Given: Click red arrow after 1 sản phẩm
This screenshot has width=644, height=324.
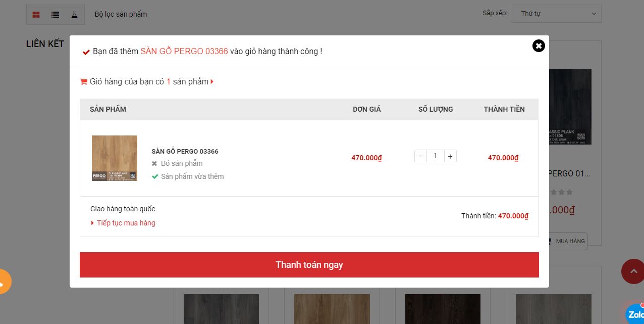Looking at the screenshot, I should pos(212,81).
